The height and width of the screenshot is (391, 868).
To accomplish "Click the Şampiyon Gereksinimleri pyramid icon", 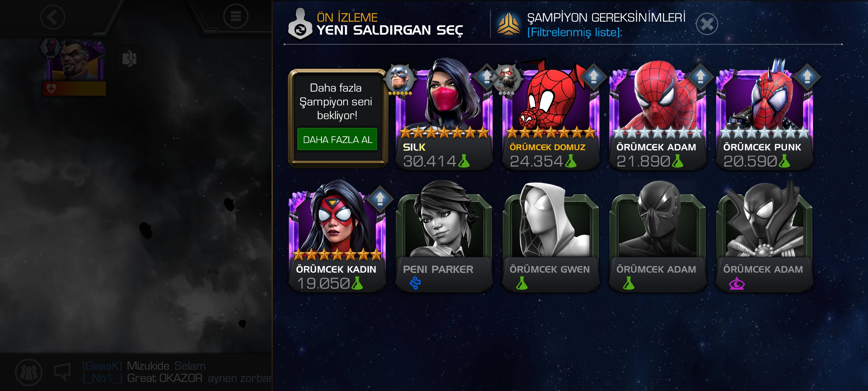I will 509,24.
